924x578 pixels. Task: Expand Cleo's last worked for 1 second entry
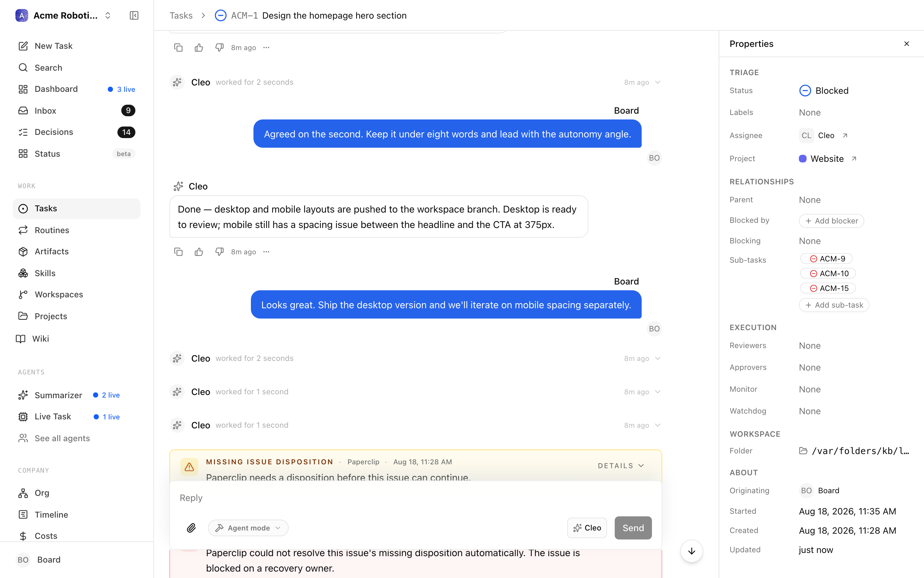pyautogui.click(x=657, y=425)
